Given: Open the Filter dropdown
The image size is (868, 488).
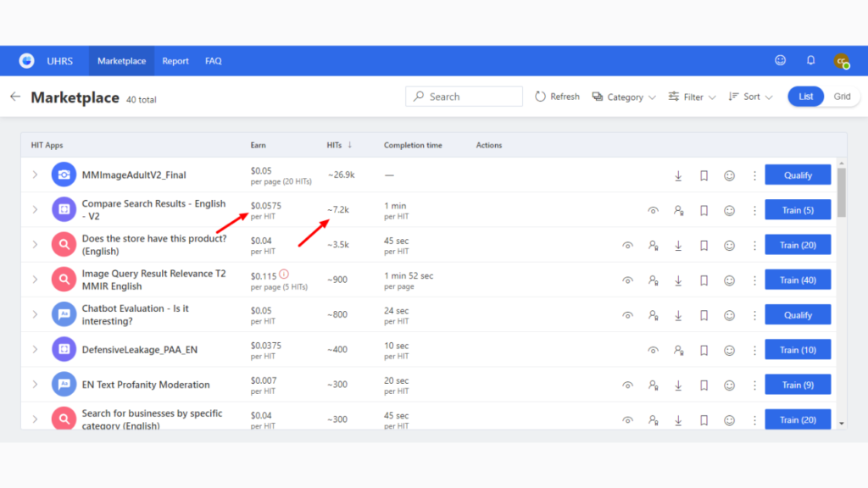Looking at the screenshot, I should tap(692, 97).
